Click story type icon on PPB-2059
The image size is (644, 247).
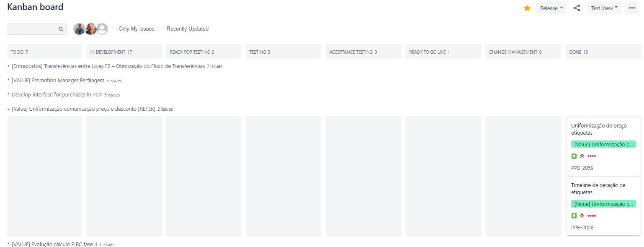click(574, 156)
